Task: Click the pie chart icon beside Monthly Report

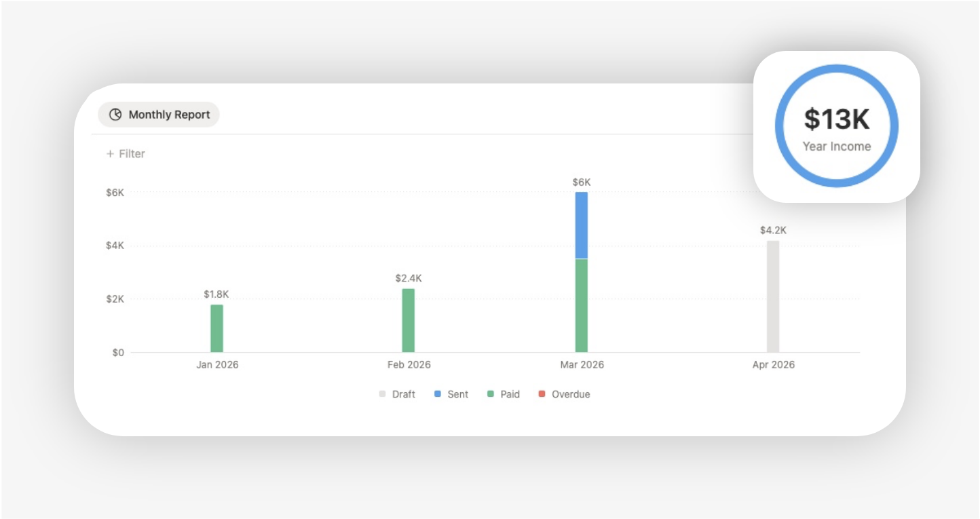Action: (115, 115)
